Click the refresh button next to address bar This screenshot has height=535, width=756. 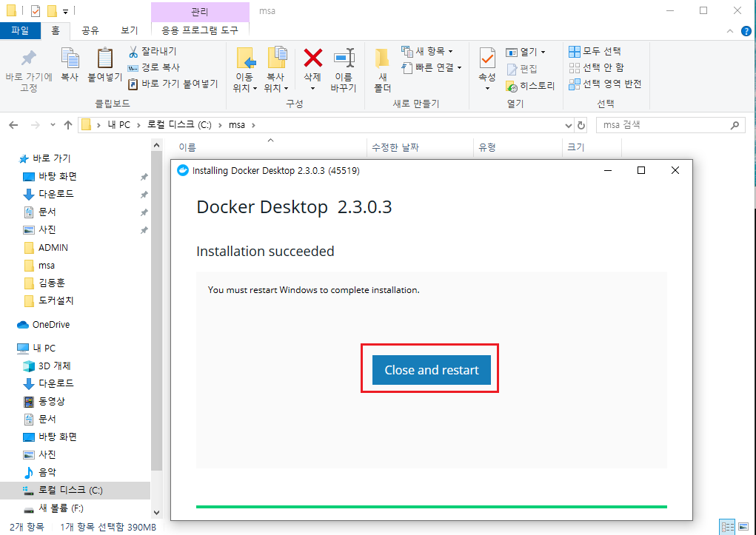pos(581,125)
